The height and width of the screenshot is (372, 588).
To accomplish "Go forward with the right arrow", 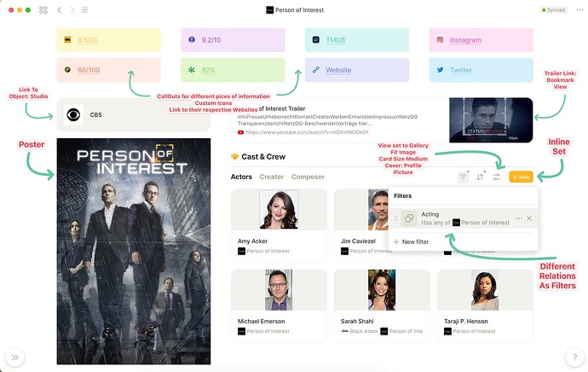I will (72, 10).
